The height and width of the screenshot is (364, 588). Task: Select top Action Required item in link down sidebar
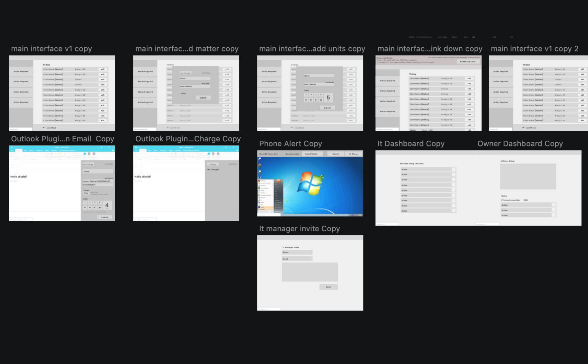387,81
